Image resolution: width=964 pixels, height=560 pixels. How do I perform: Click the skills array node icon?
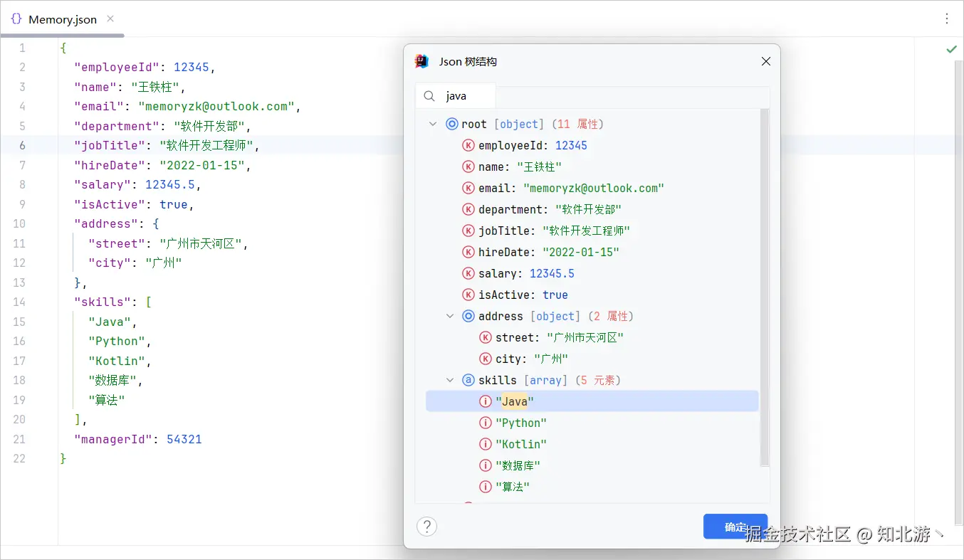[468, 380]
